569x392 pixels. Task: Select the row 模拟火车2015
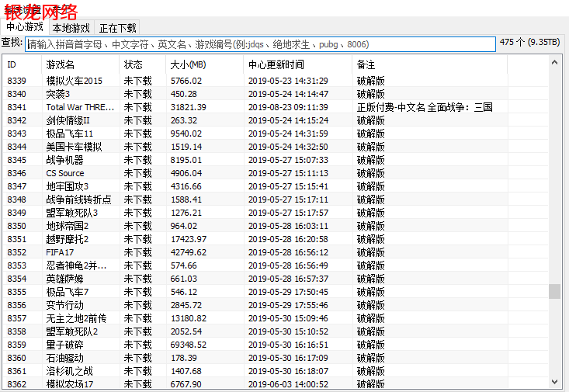275,81
